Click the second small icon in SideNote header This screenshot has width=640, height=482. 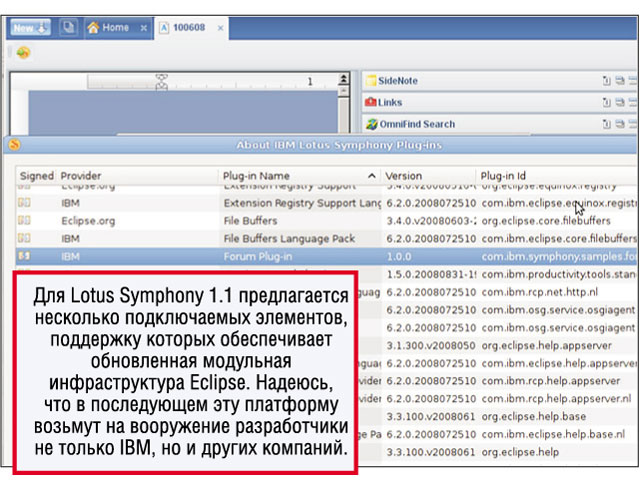(620, 81)
